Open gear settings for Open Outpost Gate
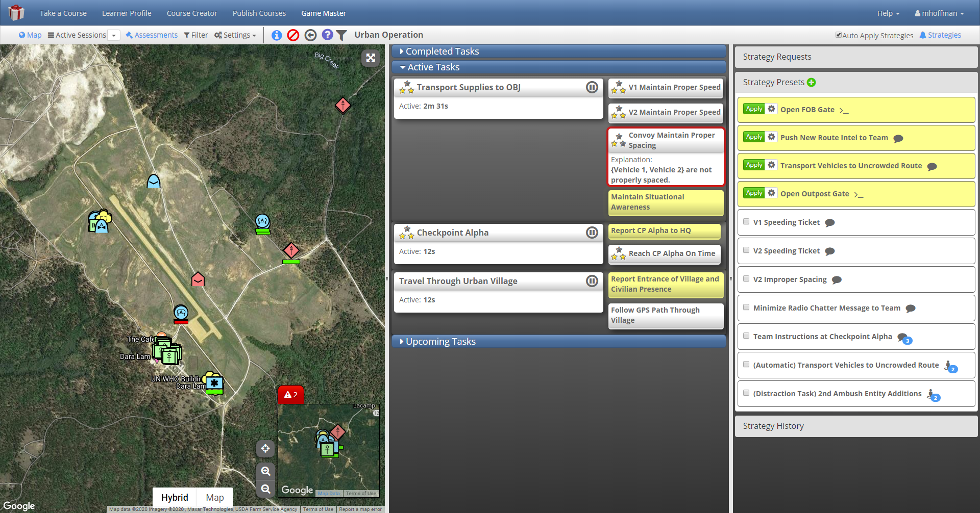The height and width of the screenshot is (513, 980). 771,193
